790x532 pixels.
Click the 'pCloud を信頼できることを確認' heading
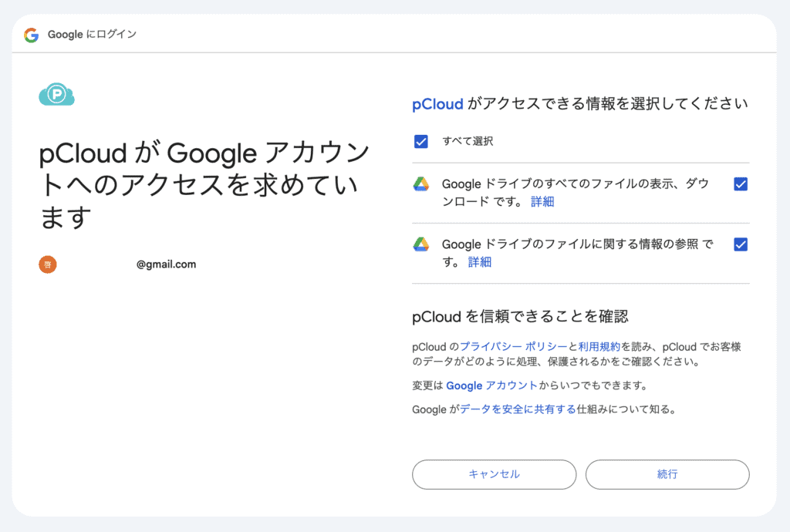coord(520,317)
